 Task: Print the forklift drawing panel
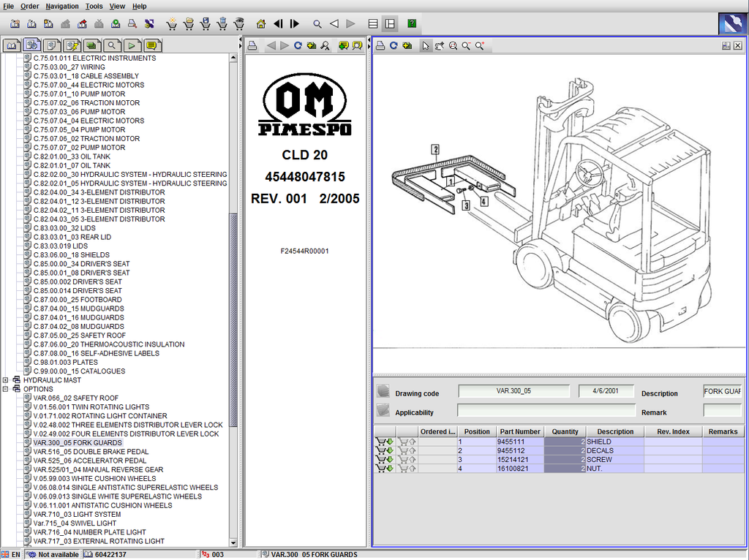pos(380,46)
